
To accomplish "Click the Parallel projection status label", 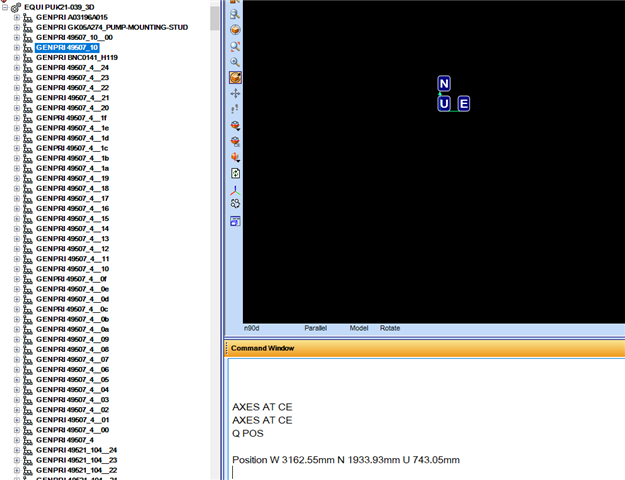I will (x=316, y=328).
